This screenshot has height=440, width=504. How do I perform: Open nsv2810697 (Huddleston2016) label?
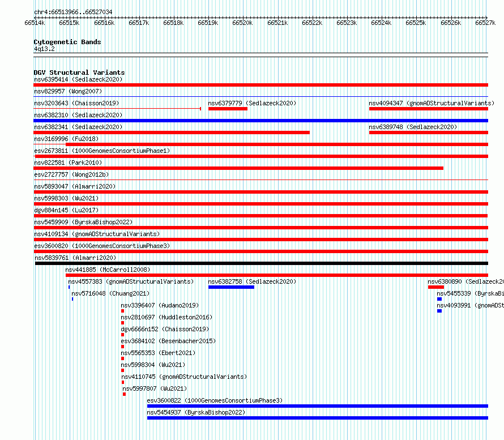[x=166, y=317]
